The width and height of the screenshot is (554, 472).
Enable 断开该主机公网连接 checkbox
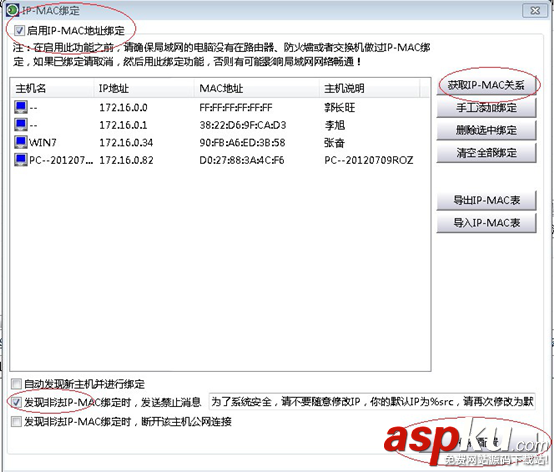16,421
